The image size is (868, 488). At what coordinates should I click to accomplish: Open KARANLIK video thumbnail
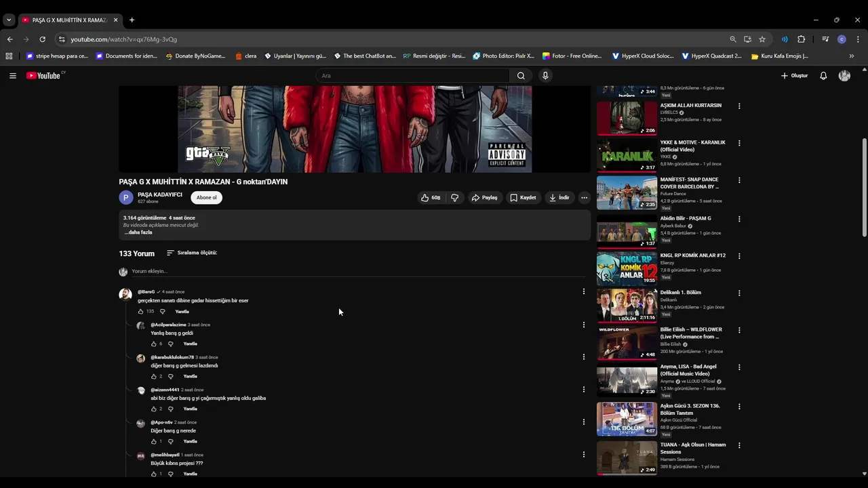pyautogui.click(x=627, y=156)
